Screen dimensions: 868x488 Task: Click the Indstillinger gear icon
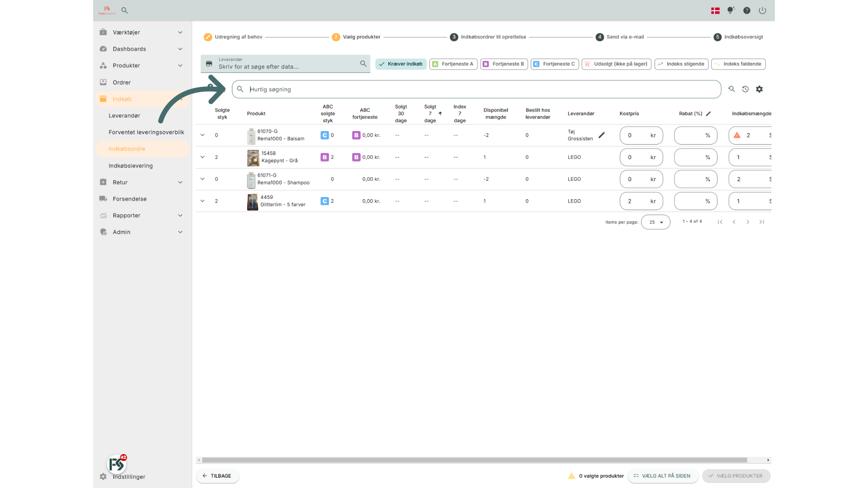103,477
